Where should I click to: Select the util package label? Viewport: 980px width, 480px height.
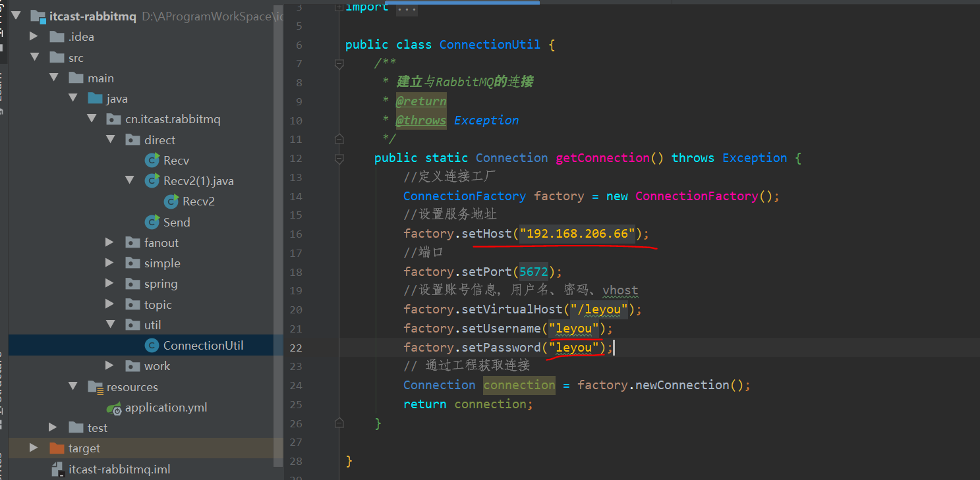(153, 325)
